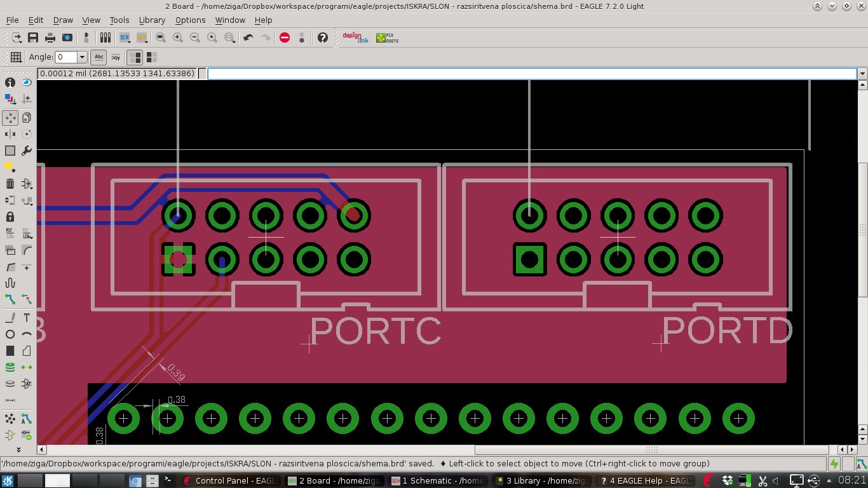
Task: Select the Group tool
Action: click(10, 151)
